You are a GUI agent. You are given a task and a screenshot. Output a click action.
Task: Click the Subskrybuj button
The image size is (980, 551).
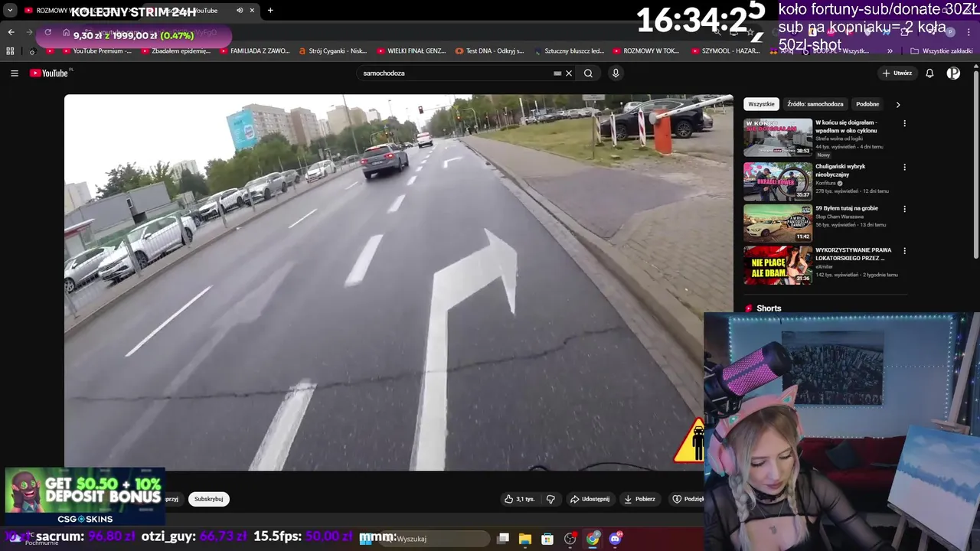point(208,499)
